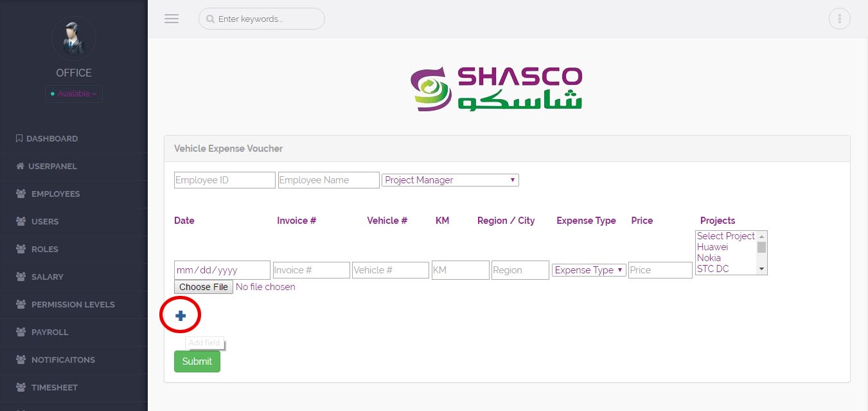868x411 pixels.
Task: Open the Project Manager dropdown
Action: click(450, 180)
